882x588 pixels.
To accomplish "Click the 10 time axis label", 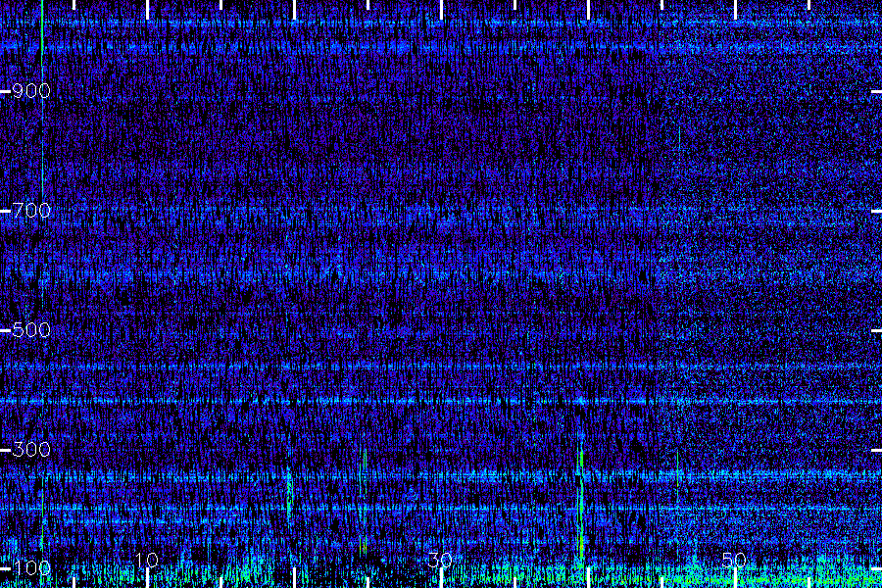I will (x=147, y=560).
